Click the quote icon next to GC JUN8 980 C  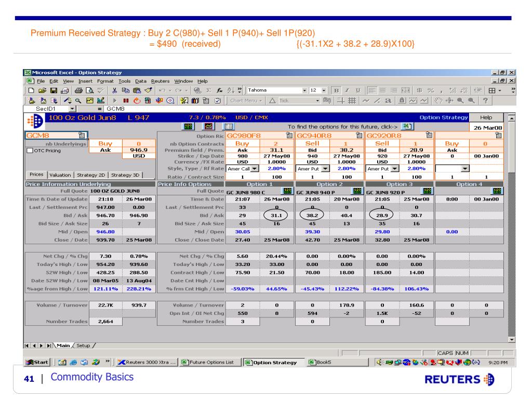(x=287, y=191)
